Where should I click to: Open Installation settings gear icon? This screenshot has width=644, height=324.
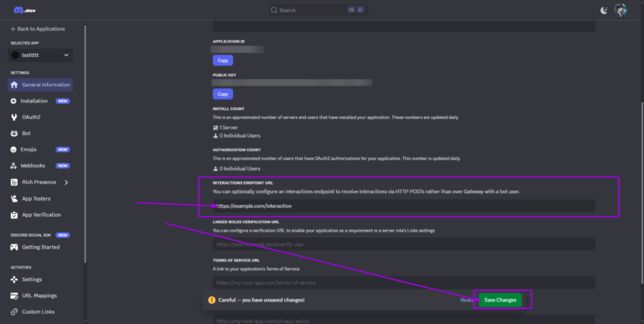(13, 101)
